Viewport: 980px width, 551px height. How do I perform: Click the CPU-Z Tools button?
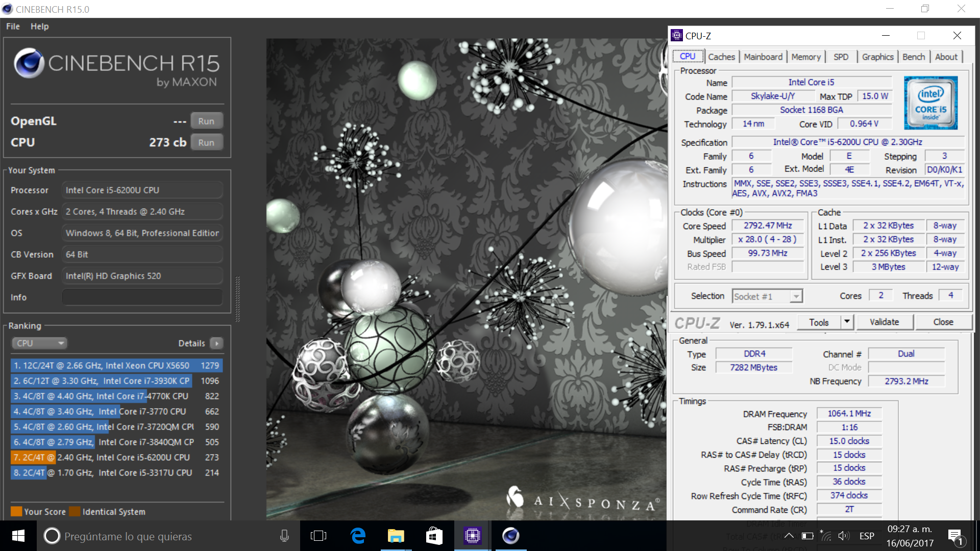(x=819, y=322)
